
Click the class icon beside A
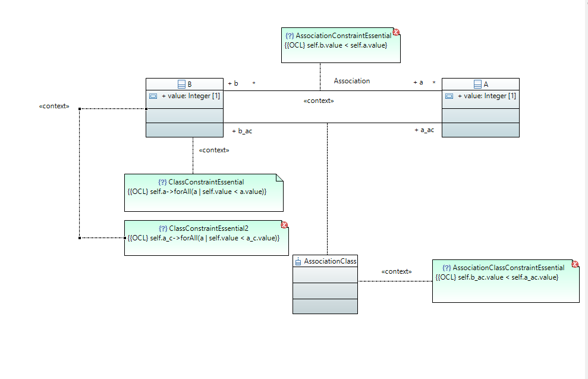click(x=477, y=84)
